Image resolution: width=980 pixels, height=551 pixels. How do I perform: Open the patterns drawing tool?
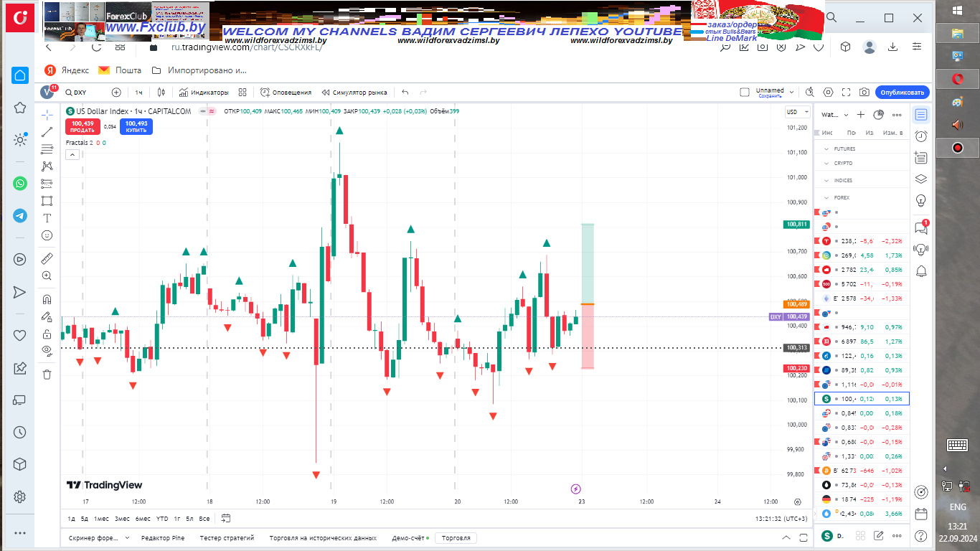coord(47,166)
